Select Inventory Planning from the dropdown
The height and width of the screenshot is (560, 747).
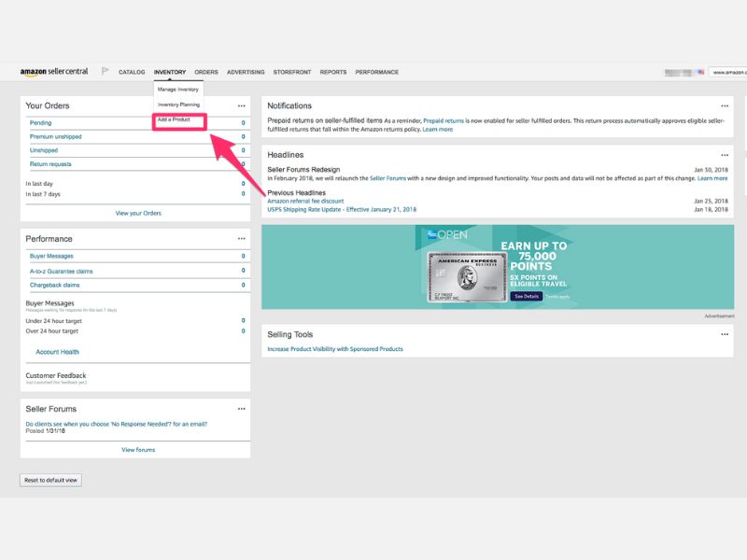tap(178, 105)
